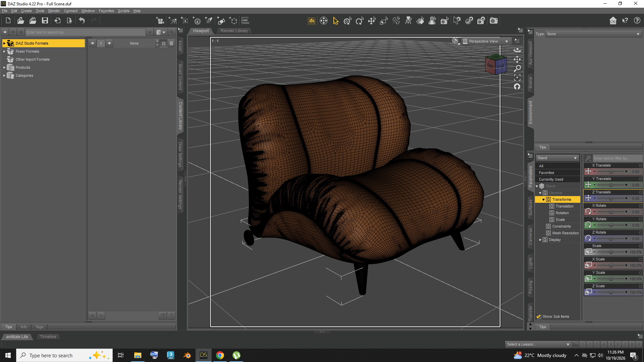
Task: Open the Scripts menu
Action: click(123, 11)
